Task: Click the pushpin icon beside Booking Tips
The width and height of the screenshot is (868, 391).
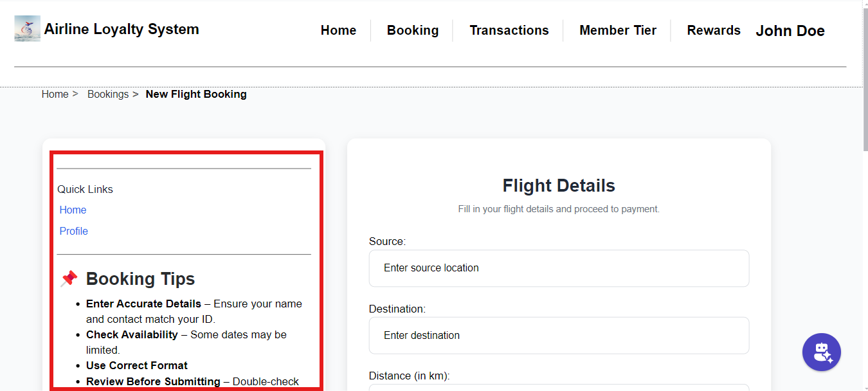Action: coord(69,278)
